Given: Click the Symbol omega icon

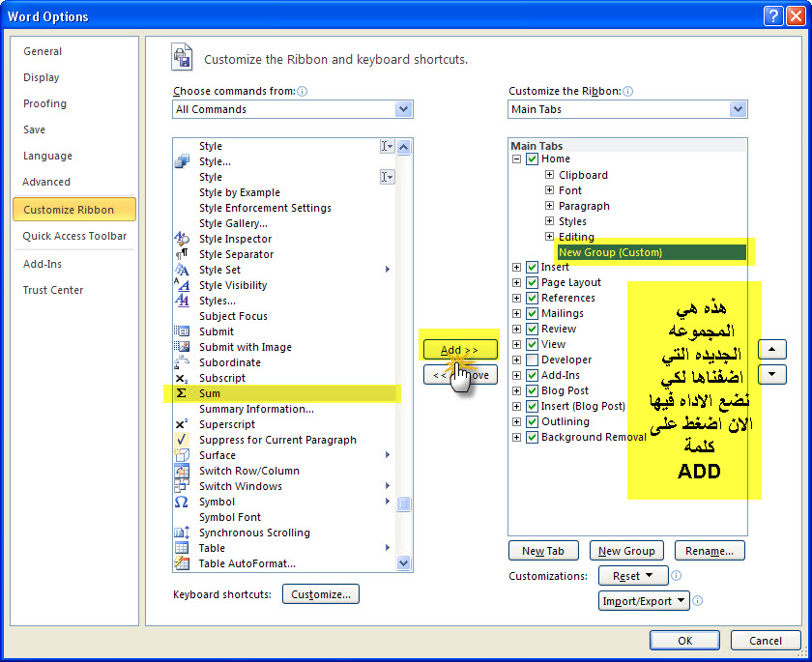Looking at the screenshot, I should click(182, 502).
